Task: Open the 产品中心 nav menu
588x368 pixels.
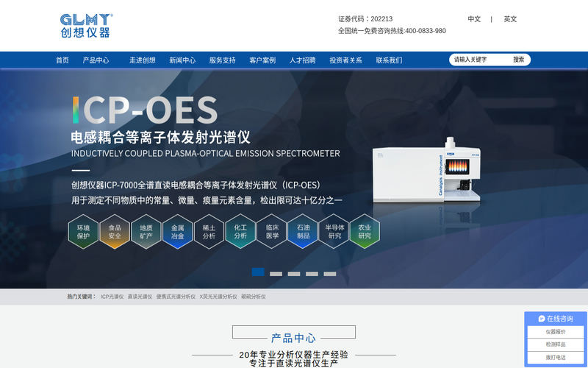Action: pyautogui.click(x=96, y=60)
